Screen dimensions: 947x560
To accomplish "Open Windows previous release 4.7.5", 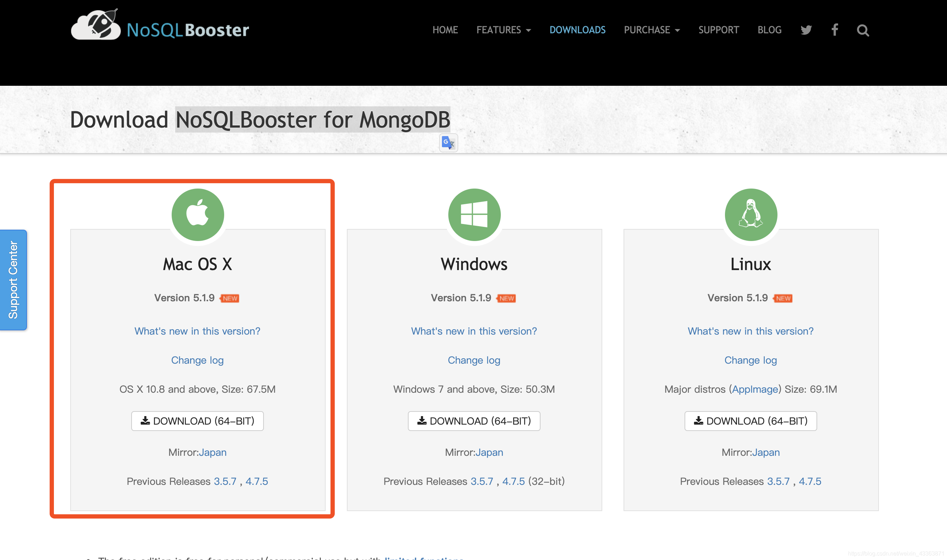I will 514,481.
